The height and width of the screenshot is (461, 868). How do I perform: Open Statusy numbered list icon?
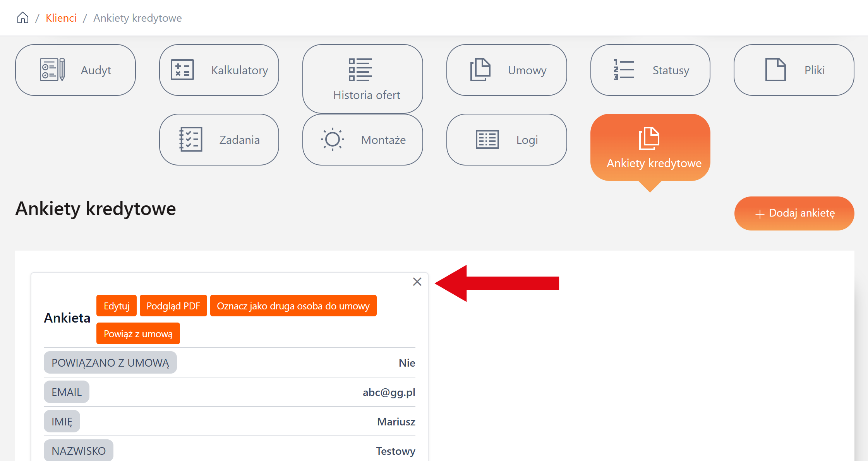coord(624,70)
